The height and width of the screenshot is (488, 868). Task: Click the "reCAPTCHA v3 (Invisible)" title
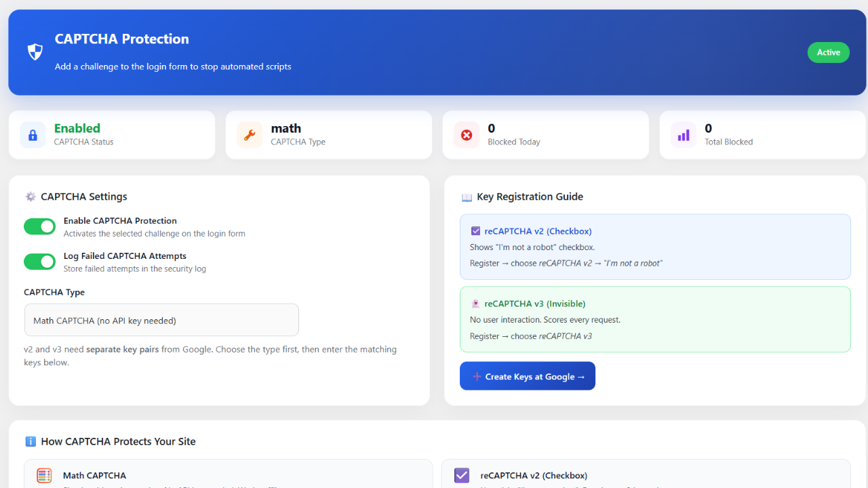(x=535, y=304)
